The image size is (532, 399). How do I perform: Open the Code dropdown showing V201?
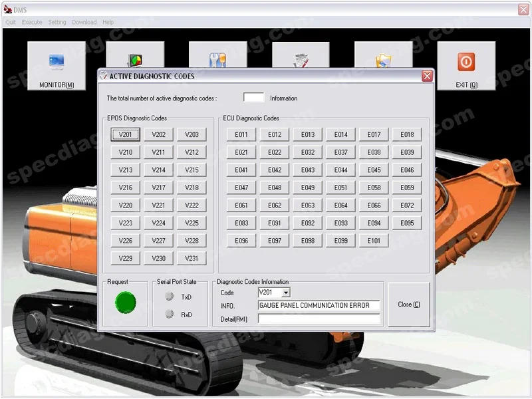[285, 292]
